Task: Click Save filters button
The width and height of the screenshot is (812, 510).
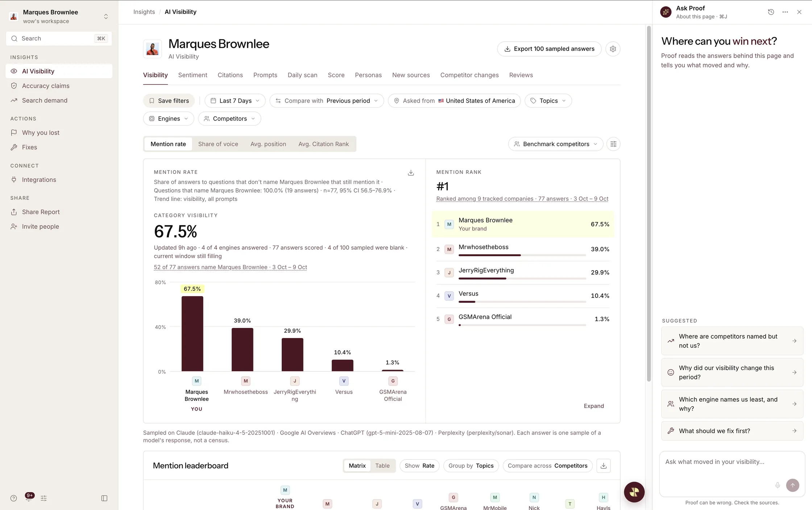Action: click(x=169, y=101)
